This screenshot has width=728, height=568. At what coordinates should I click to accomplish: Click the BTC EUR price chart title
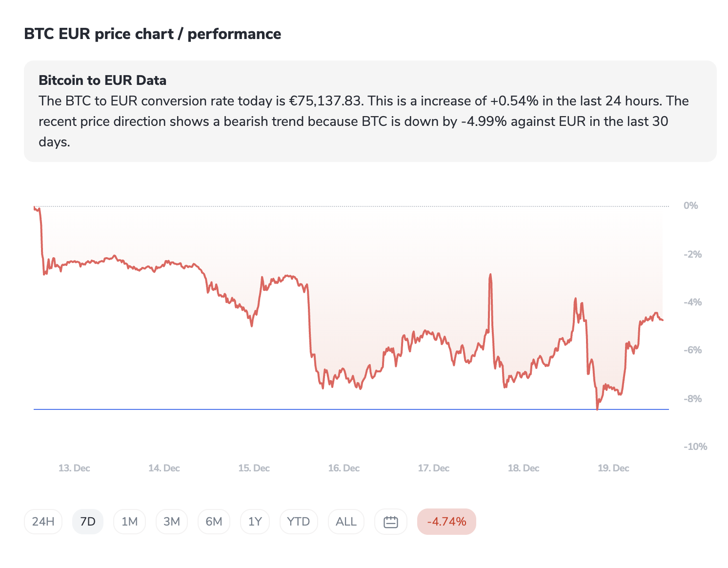click(152, 34)
